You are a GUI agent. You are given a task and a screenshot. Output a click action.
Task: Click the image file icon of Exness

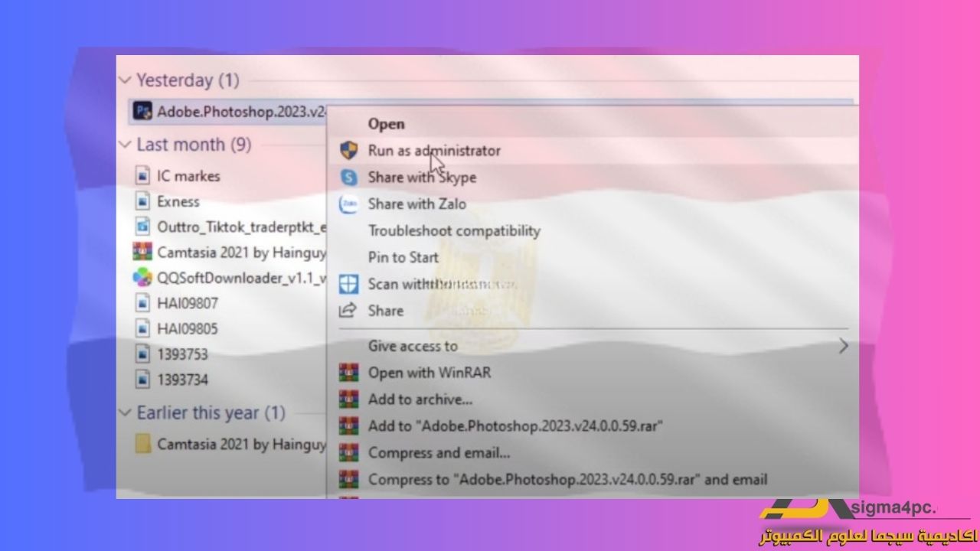pos(142,201)
